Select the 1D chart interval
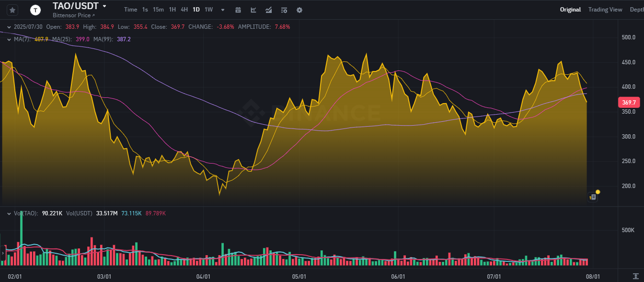The image size is (644, 282). click(196, 10)
